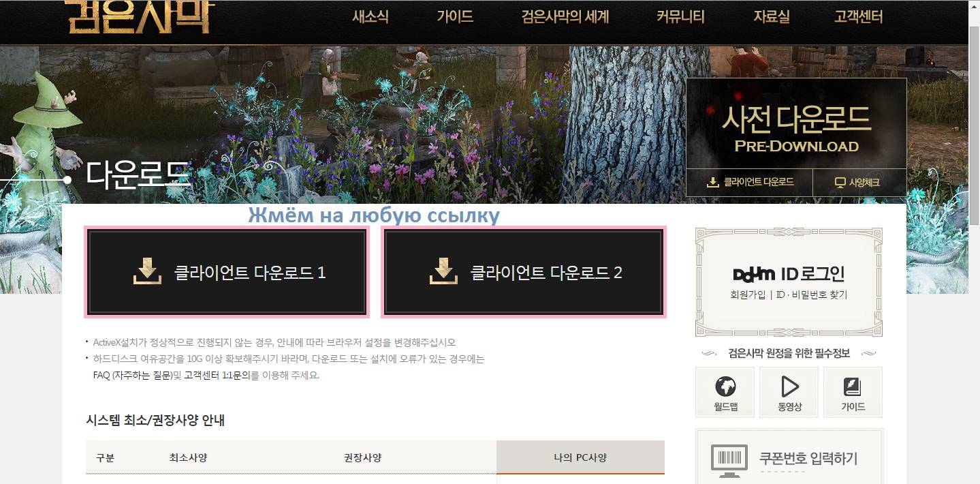Open the 새소식 menu
The height and width of the screenshot is (484, 980).
(370, 17)
